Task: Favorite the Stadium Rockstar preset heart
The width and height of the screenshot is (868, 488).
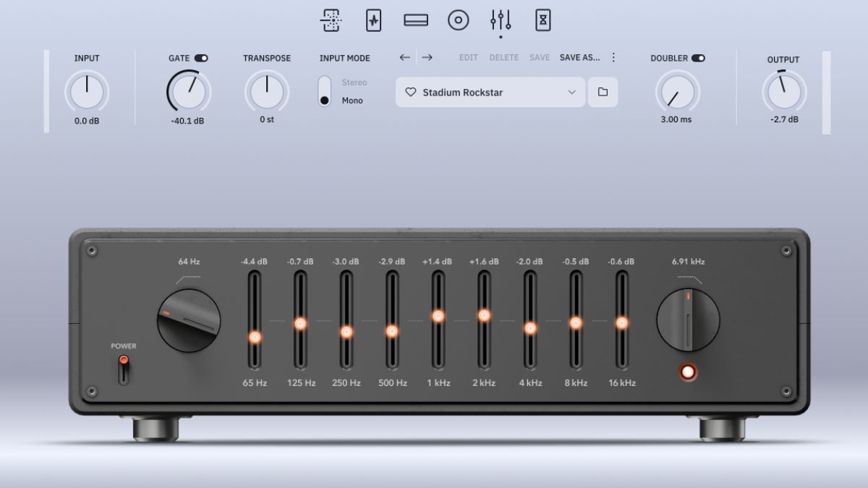Action: pyautogui.click(x=411, y=93)
